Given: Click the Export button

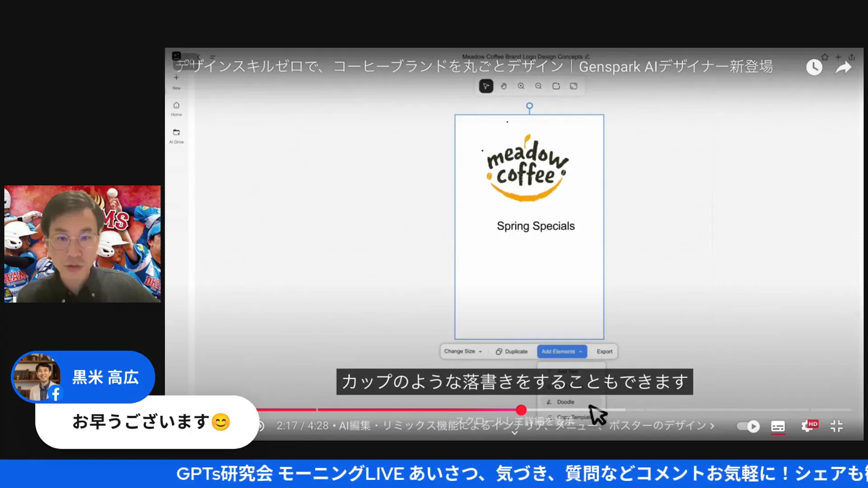Looking at the screenshot, I should click(x=604, y=352).
